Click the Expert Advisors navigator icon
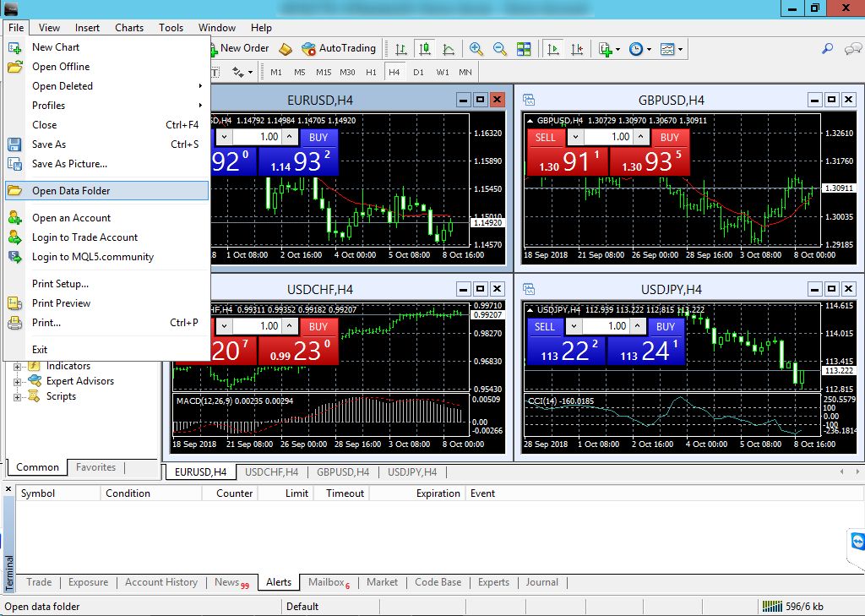The width and height of the screenshot is (865, 616). (x=34, y=381)
